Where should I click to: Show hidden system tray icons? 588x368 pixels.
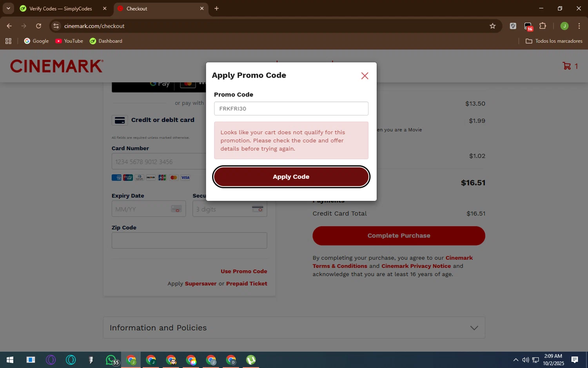(x=516, y=360)
